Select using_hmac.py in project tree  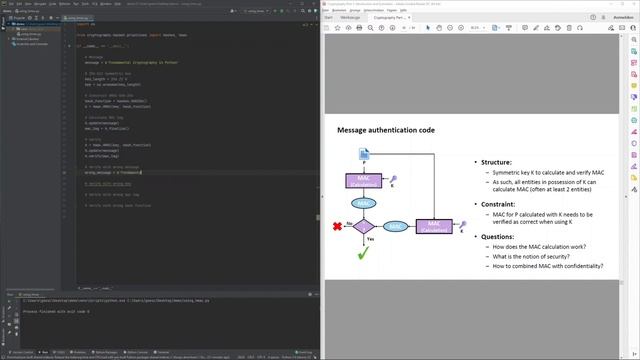pyautogui.click(x=29, y=34)
